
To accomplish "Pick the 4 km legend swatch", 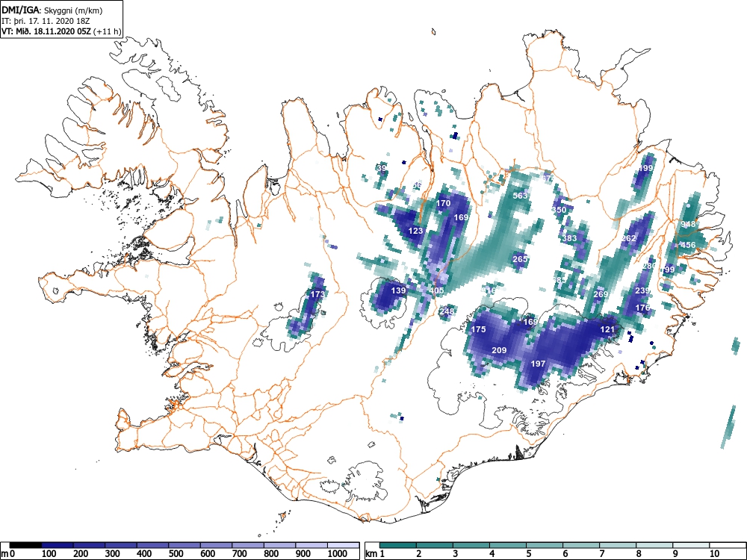I will [x=508, y=545].
